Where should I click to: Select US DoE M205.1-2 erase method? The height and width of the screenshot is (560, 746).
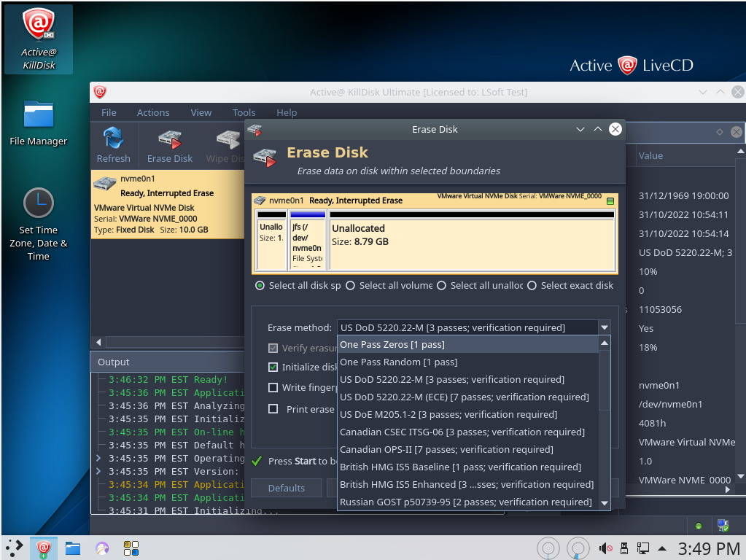448,415
